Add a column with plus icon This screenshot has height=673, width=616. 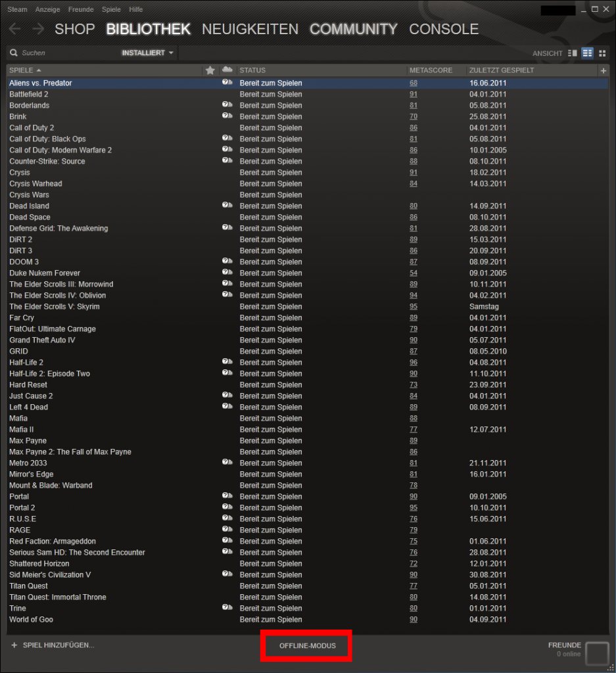(603, 70)
